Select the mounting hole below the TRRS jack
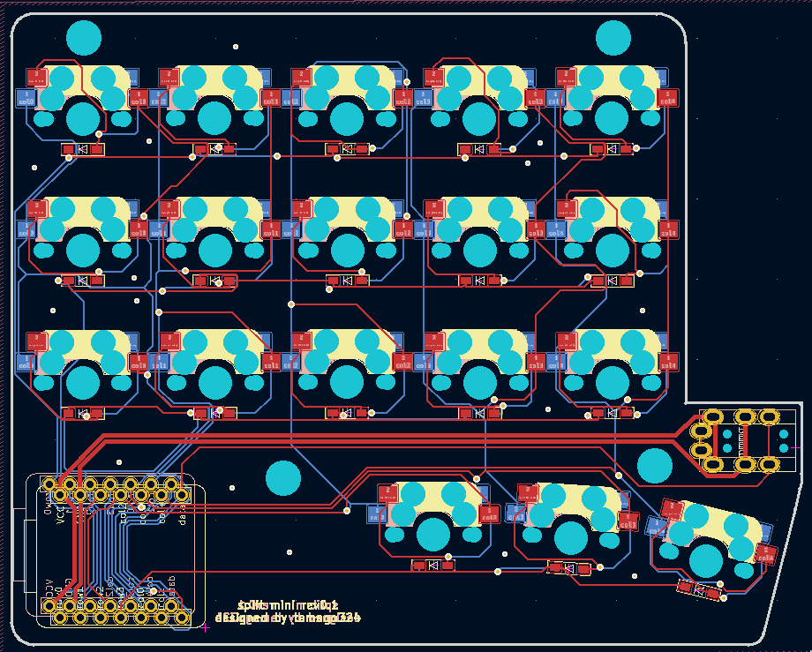This screenshot has height=652, width=812. tap(655, 466)
